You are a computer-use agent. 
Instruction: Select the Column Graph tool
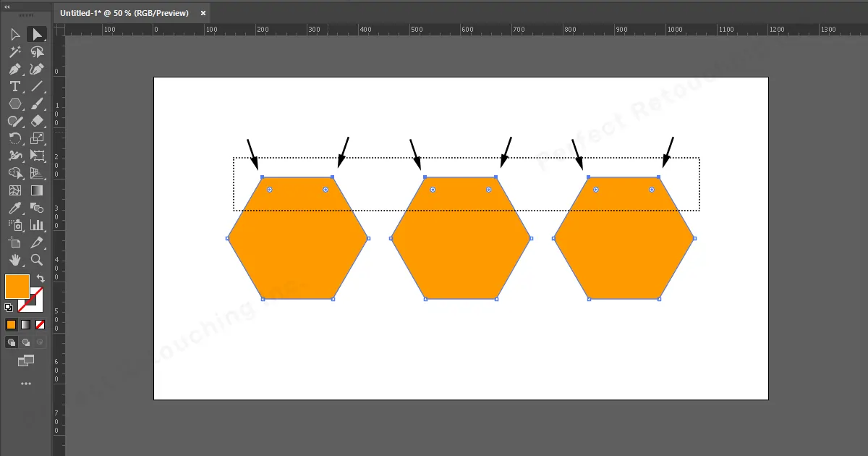click(x=37, y=225)
